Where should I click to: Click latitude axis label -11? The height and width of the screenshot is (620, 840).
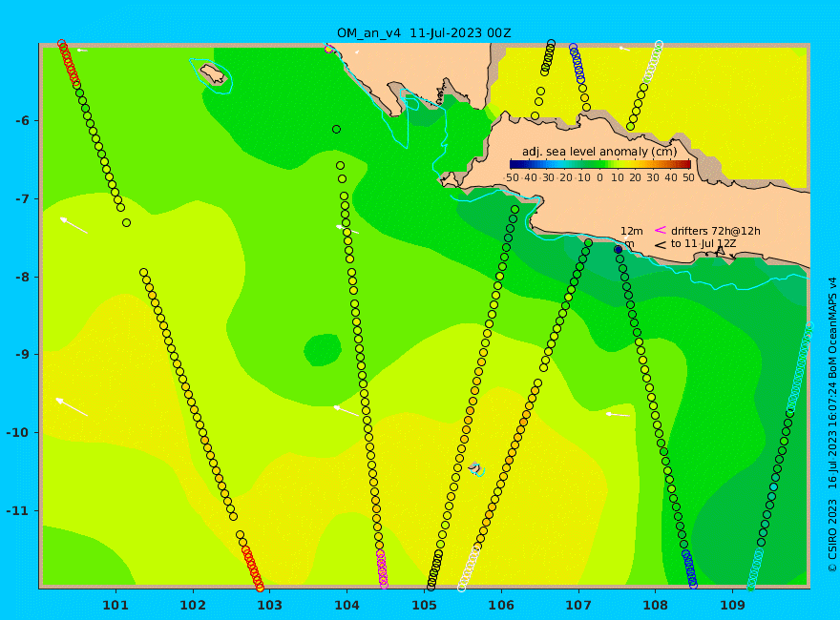pyautogui.click(x=19, y=510)
